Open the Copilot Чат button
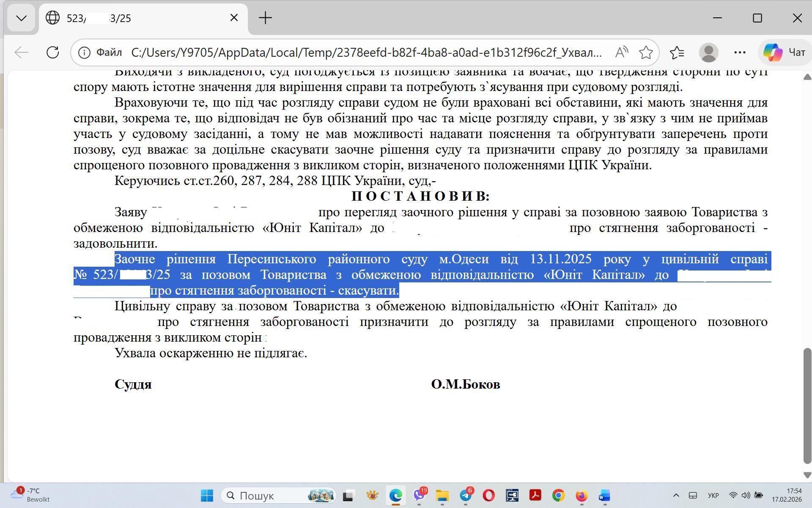 point(785,52)
